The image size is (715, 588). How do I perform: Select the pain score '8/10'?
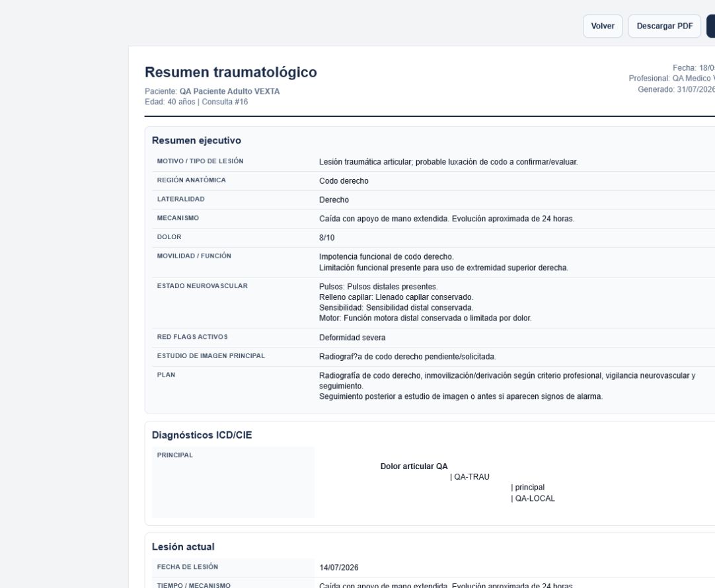pos(326,238)
